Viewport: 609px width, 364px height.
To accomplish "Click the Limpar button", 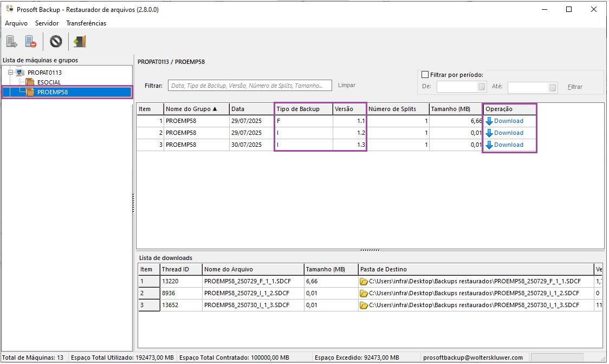I will coord(346,85).
